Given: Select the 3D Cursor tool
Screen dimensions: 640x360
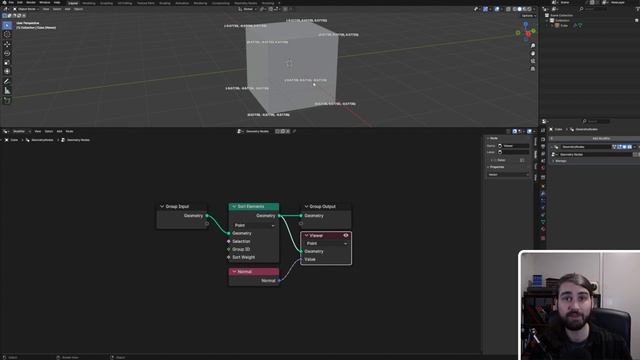Looking at the screenshot, I should [7, 35].
